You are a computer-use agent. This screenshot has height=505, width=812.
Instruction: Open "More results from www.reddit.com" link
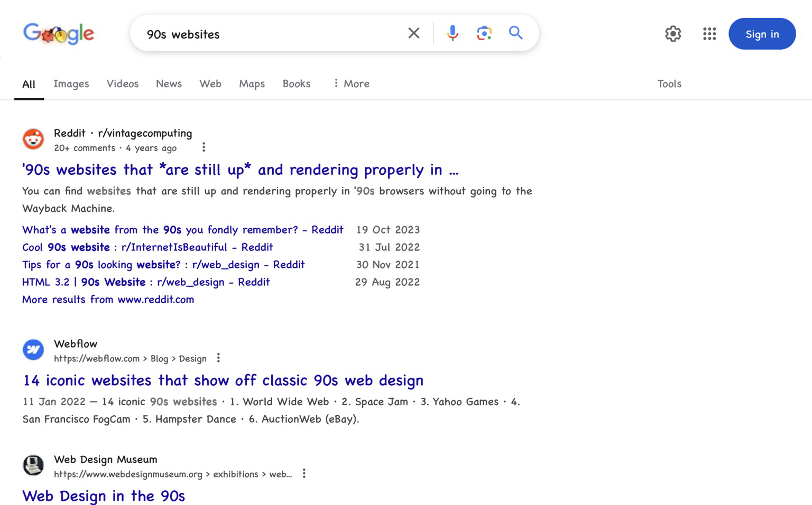tap(108, 300)
